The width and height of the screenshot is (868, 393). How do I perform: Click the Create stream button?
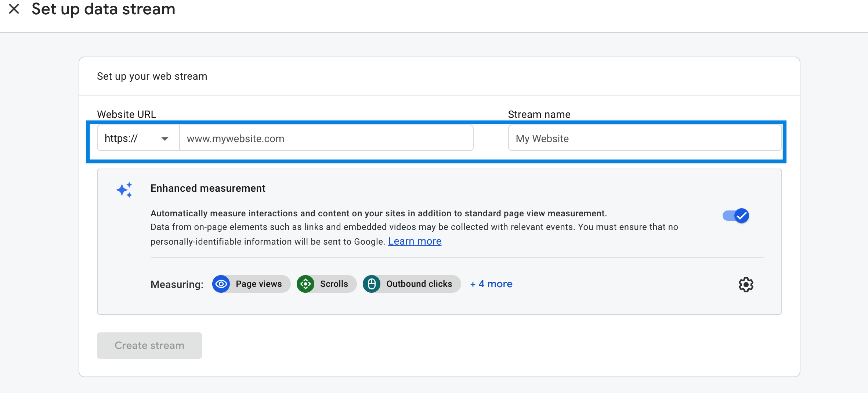point(149,345)
